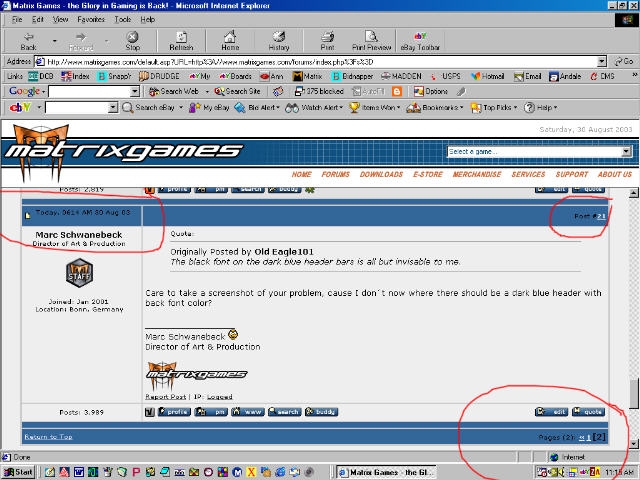Open Google toolbar Options

click(x=431, y=91)
